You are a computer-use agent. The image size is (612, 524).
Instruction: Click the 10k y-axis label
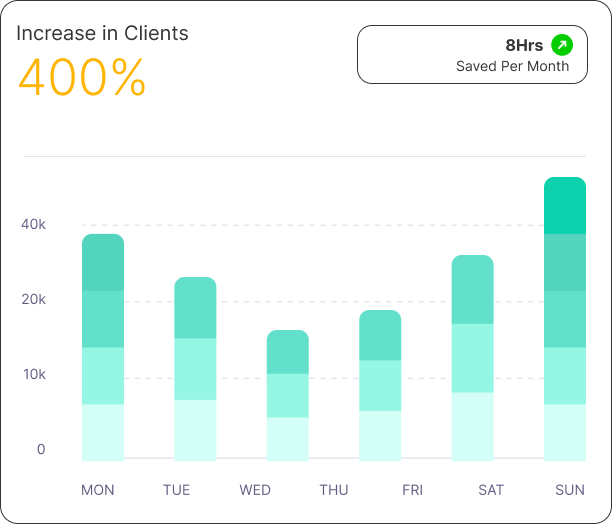(x=34, y=375)
